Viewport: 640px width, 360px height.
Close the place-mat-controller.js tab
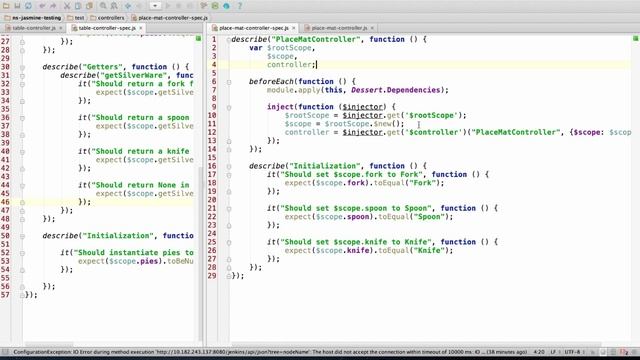(372, 28)
